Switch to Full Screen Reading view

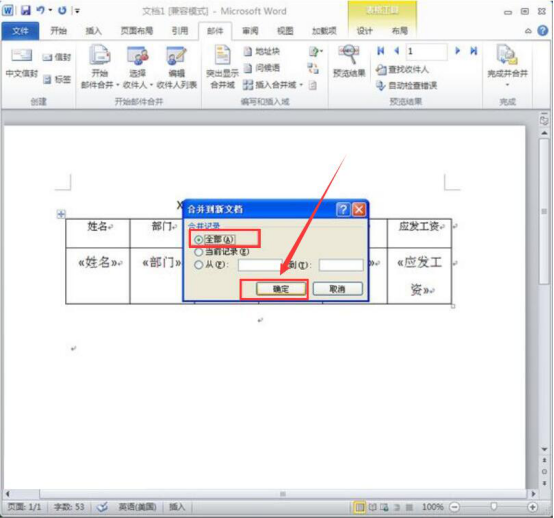[x=373, y=507]
